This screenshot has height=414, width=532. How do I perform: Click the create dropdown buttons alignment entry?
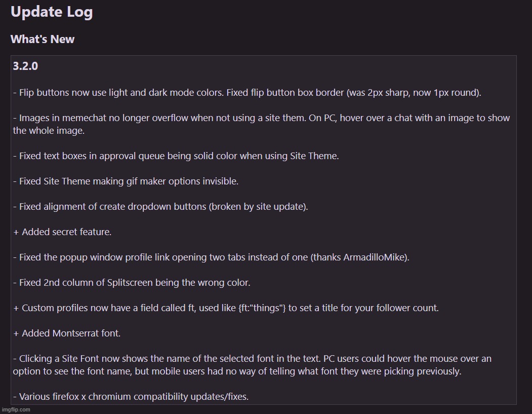pos(160,206)
